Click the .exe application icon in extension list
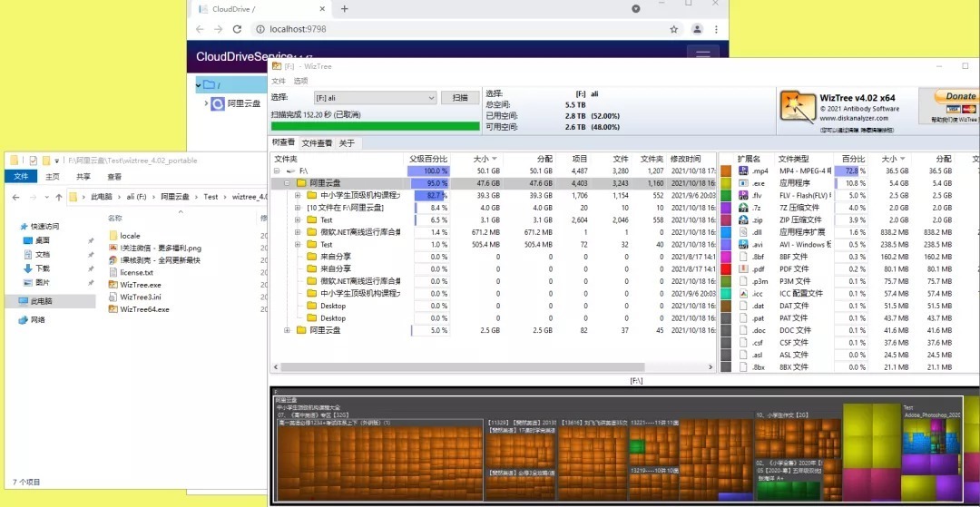 tap(744, 183)
